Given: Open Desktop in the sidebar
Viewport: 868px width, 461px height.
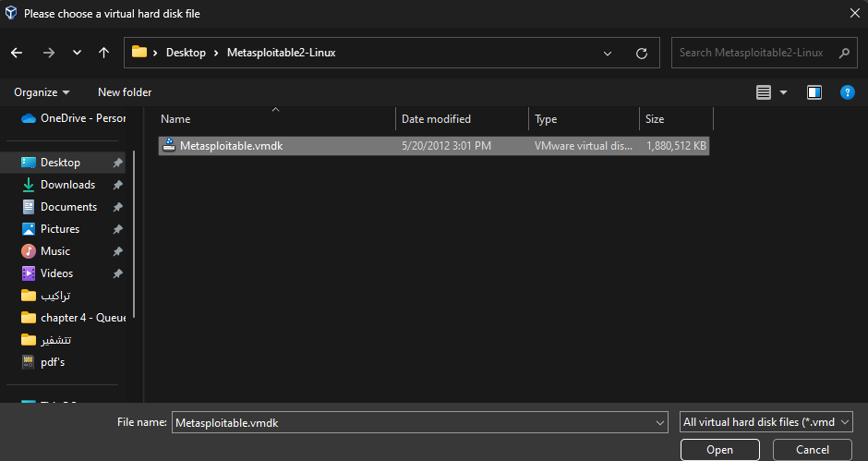Looking at the screenshot, I should 63,163.
